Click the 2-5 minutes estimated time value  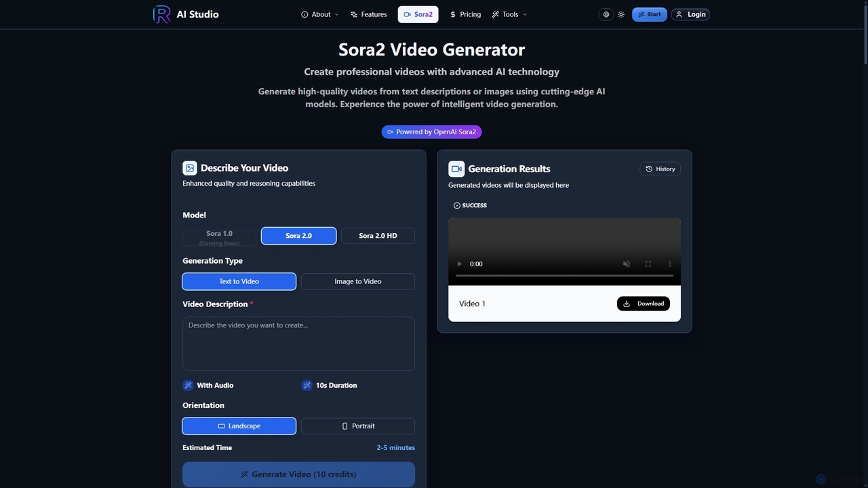pyautogui.click(x=396, y=447)
